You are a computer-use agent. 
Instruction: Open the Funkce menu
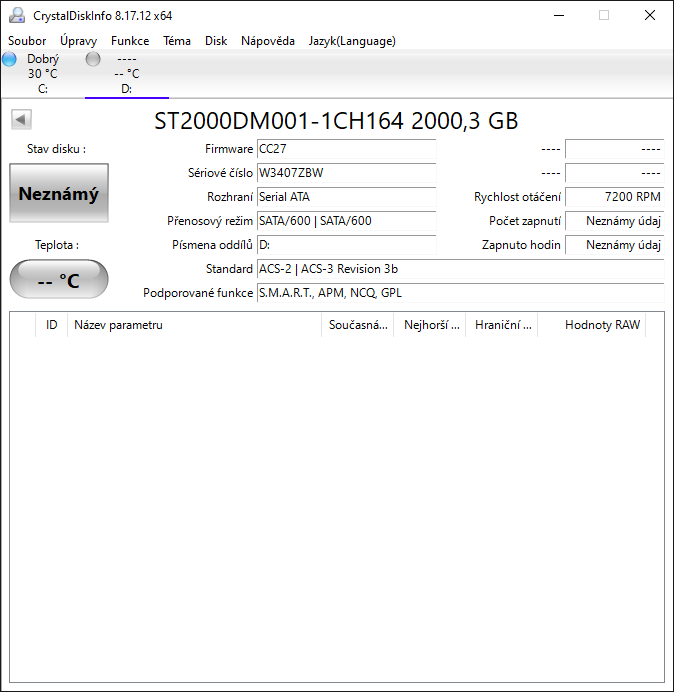[x=130, y=41]
